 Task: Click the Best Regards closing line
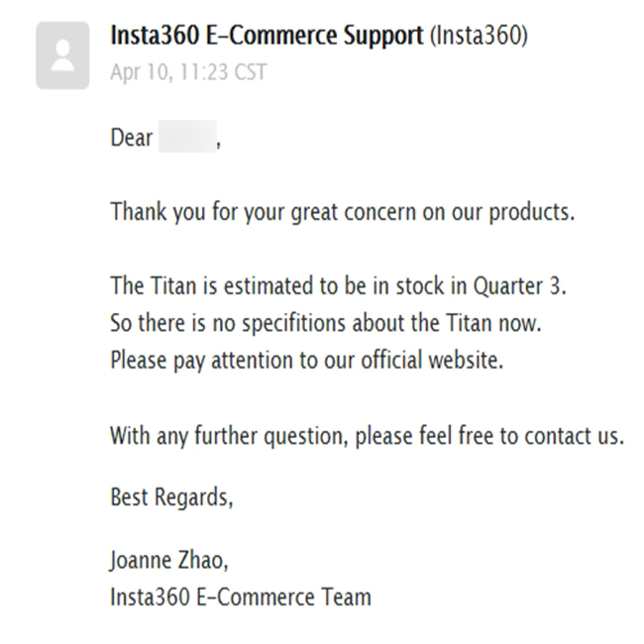[171, 497]
